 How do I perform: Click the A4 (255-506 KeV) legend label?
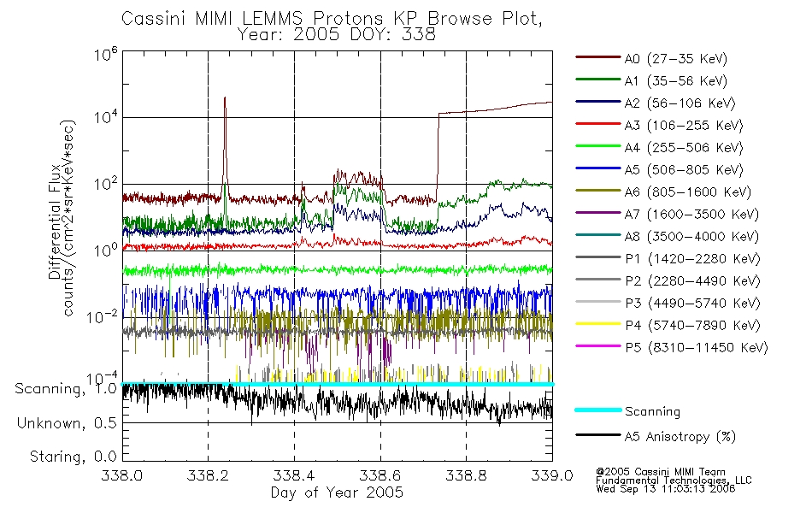tap(684, 148)
